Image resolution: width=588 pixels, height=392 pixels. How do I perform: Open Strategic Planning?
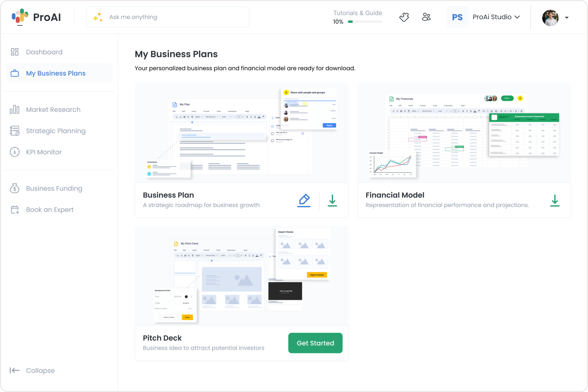pyautogui.click(x=55, y=130)
